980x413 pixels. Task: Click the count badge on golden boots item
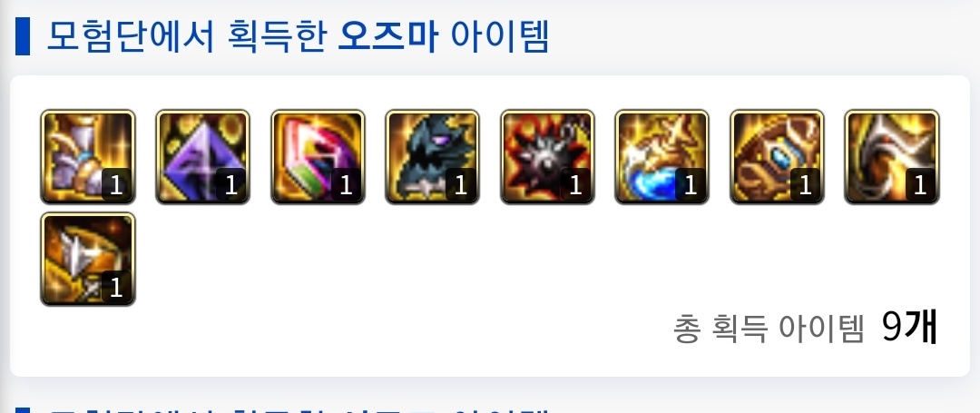click(115, 185)
